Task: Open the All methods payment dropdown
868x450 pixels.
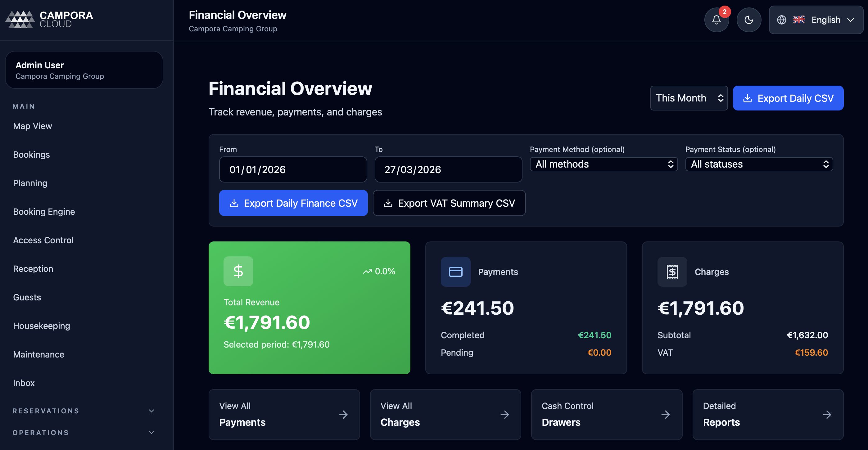Action: pyautogui.click(x=603, y=164)
